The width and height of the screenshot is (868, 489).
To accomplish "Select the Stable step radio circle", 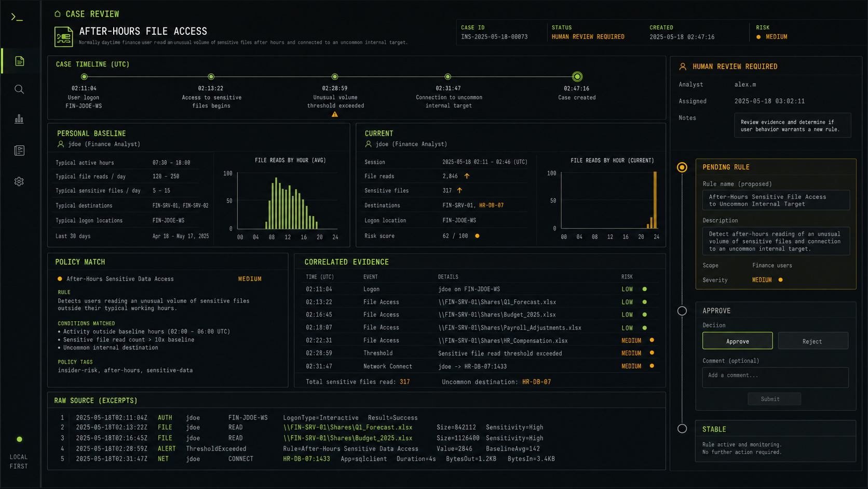I will pyautogui.click(x=682, y=429).
